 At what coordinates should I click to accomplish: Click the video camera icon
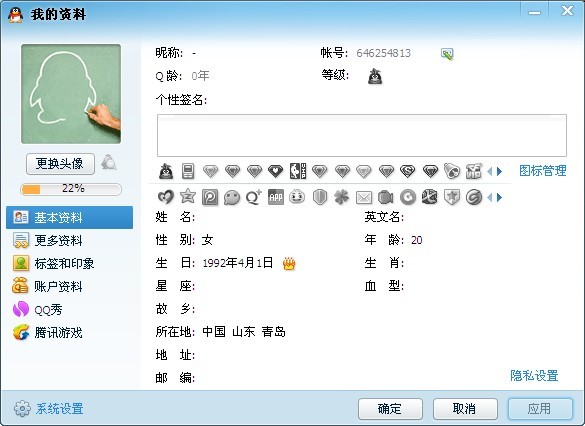coord(385,197)
